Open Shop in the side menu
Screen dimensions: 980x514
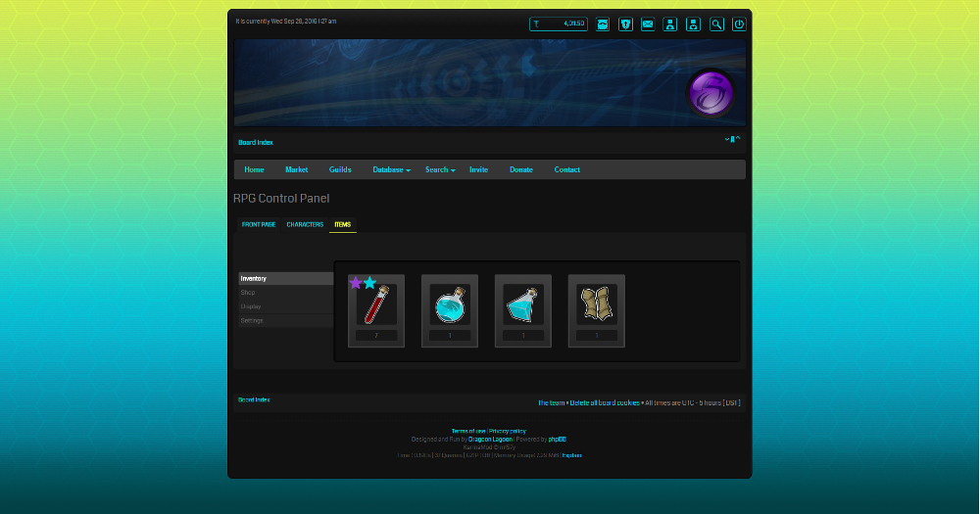click(286, 293)
